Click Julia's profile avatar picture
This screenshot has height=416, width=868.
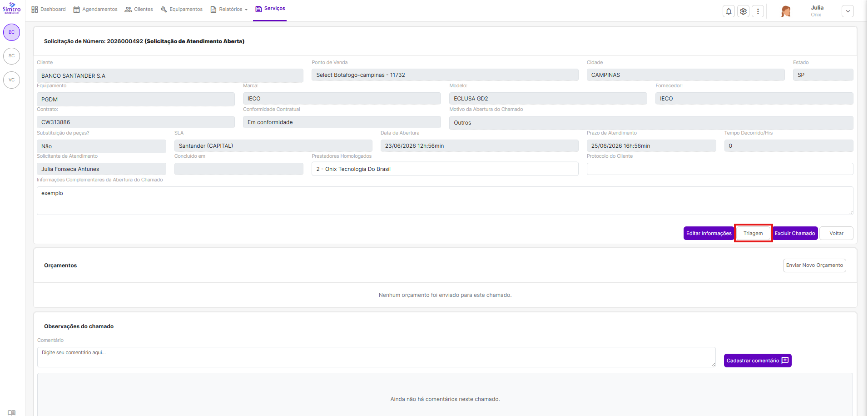coord(786,11)
